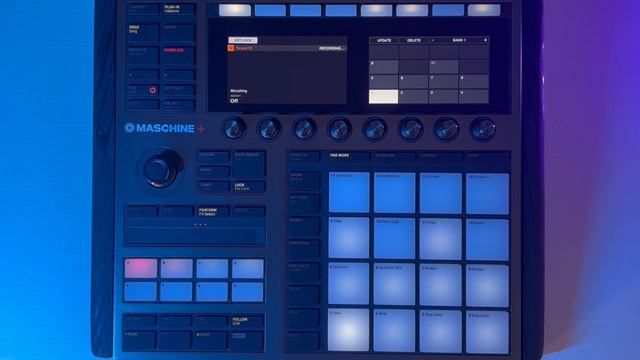
Task: Select group D button
Action: pos(248,269)
